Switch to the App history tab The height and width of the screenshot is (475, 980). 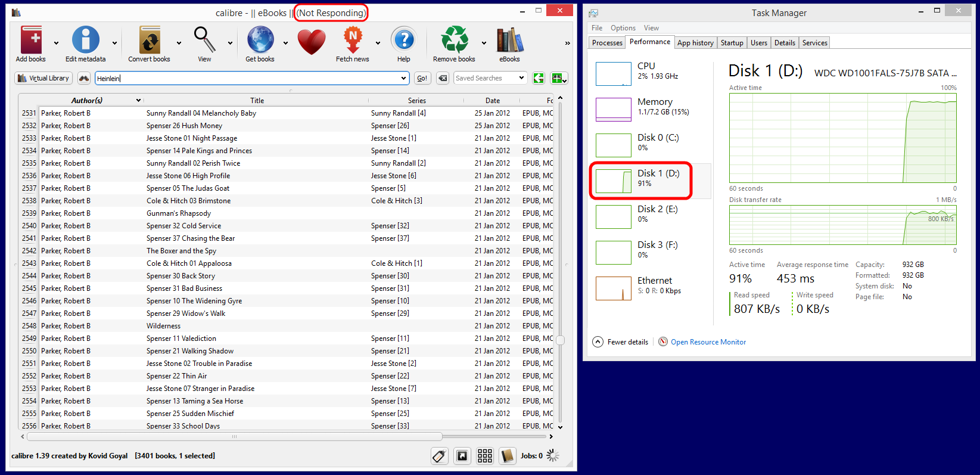(695, 43)
